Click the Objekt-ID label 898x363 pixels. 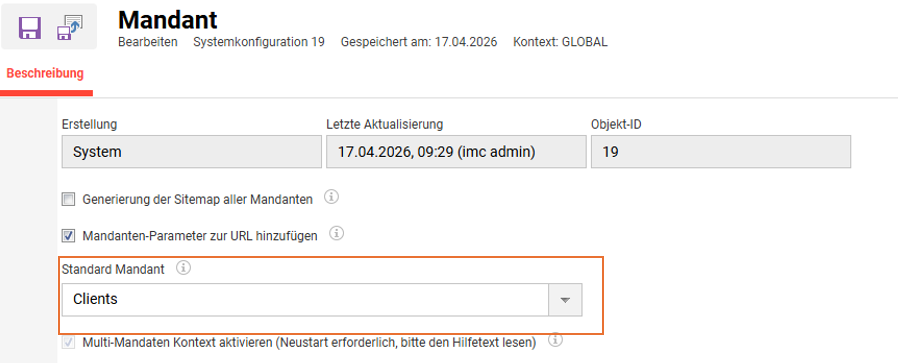click(616, 124)
